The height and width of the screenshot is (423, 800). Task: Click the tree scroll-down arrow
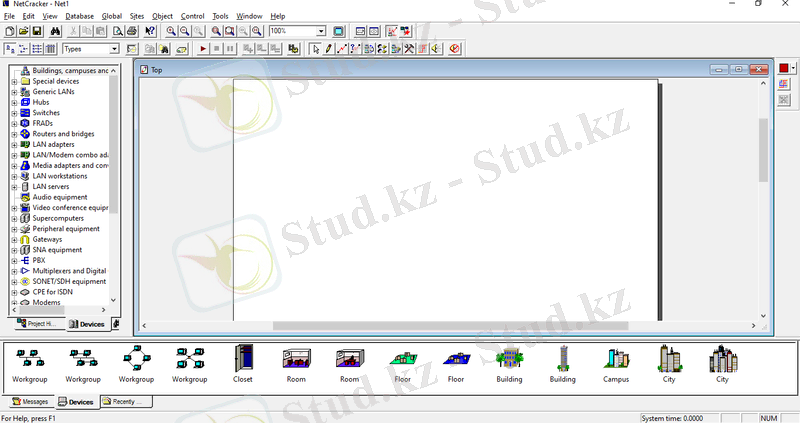[x=113, y=300]
